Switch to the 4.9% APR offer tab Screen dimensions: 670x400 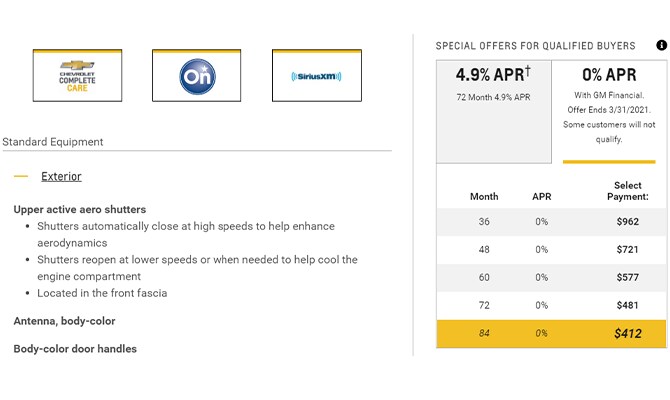[494, 112]
